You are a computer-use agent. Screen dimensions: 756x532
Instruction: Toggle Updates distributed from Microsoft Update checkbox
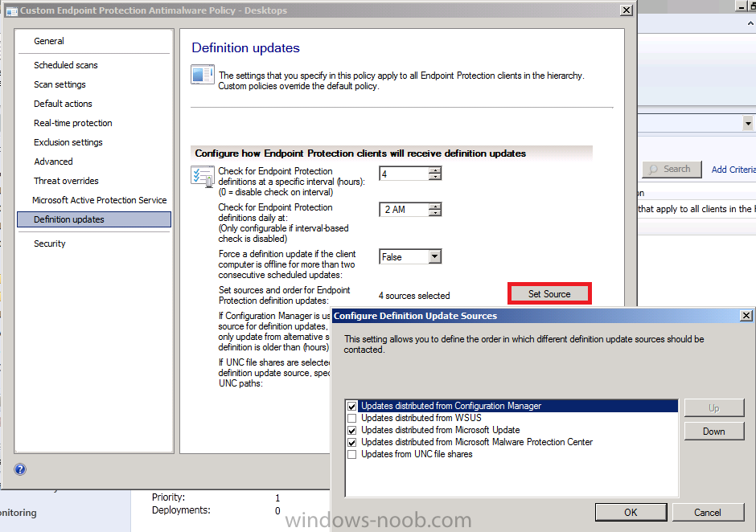pyautogui.click(x=352, y=430)
